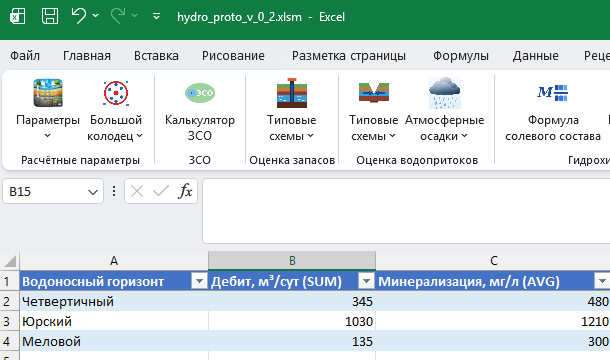Select row 1 header
610x360 pixels.
point(9,281)
